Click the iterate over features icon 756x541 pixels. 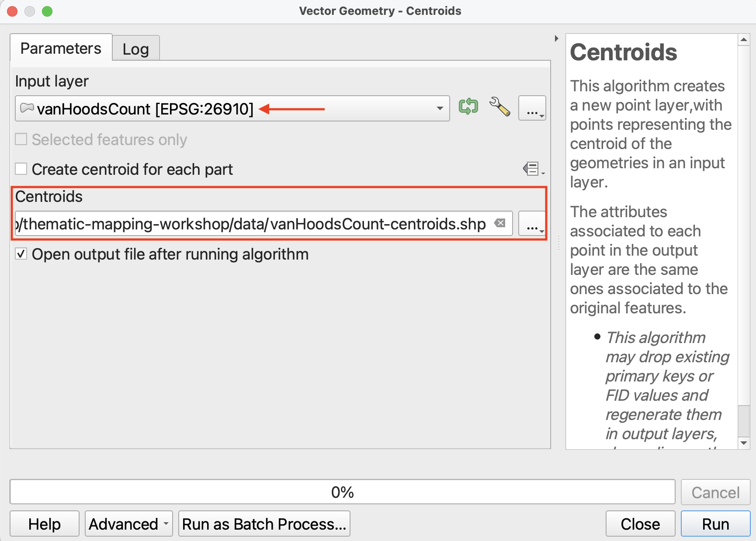pos(468,107)
